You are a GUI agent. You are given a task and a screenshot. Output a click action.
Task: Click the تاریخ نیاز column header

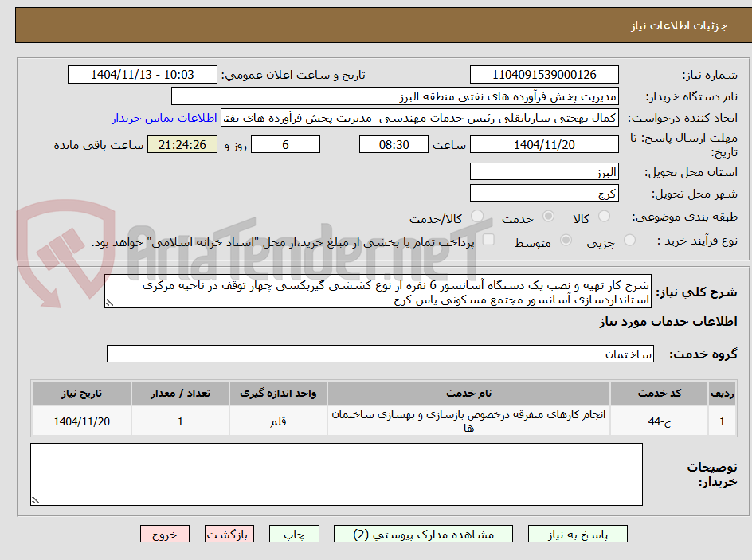pyautogui.click(x=81, y=394)
